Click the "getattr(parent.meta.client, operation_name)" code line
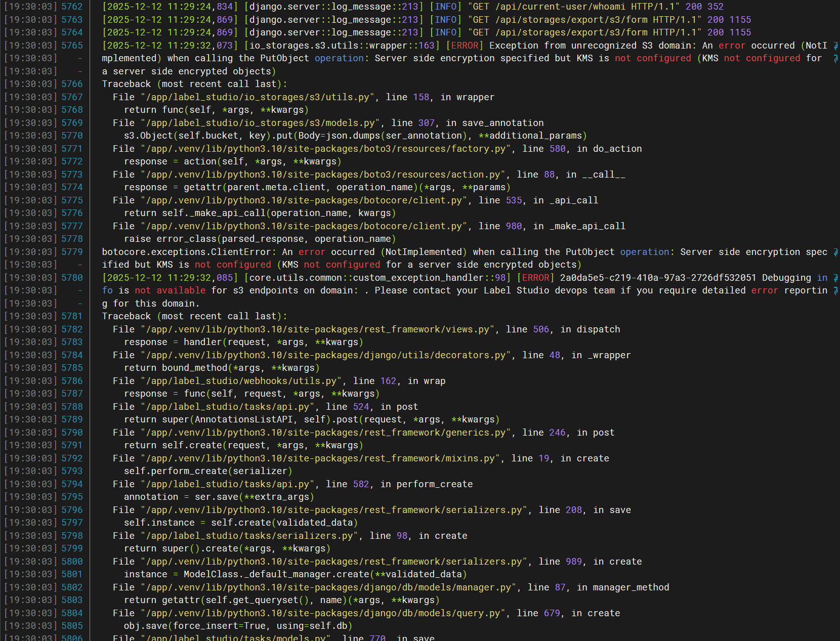 tap(317, 187)
